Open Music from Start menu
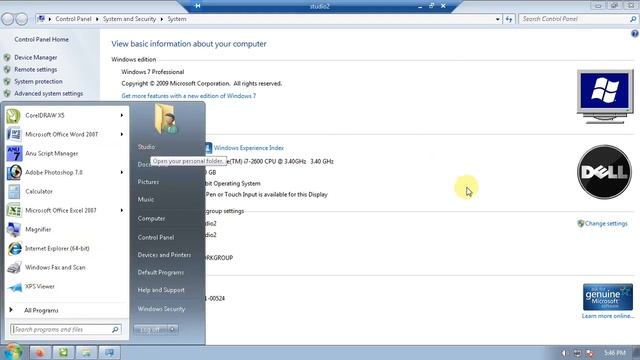This screenshot has width=640, height=360. pyautogui.click(x=146, y=199)
